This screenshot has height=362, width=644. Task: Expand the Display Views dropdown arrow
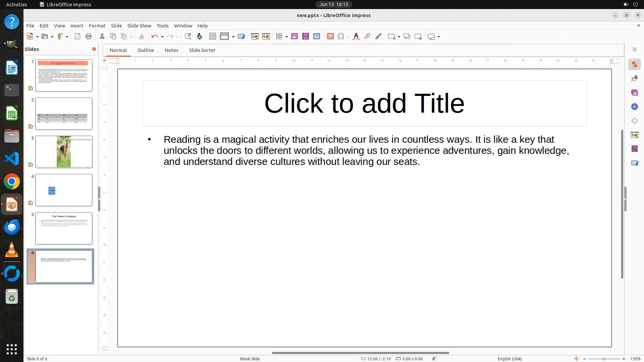[233, 37]
